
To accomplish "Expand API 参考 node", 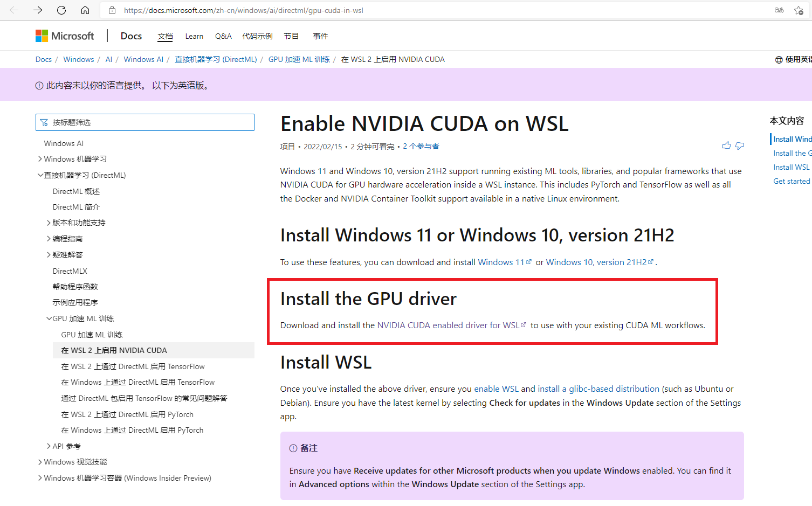I will click(49, 446).
